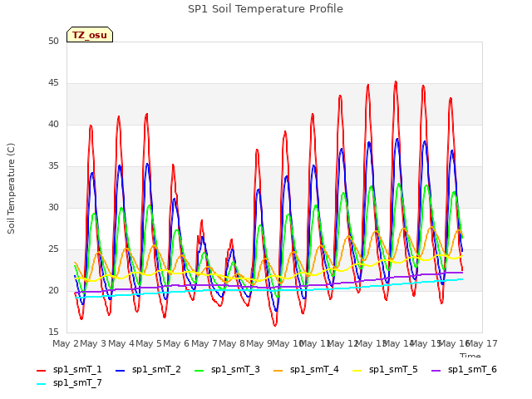The height and width of the screenshot is (399, 532).
Task: Click the sp1_smT_5 legend entry
Action: (386, 369)
